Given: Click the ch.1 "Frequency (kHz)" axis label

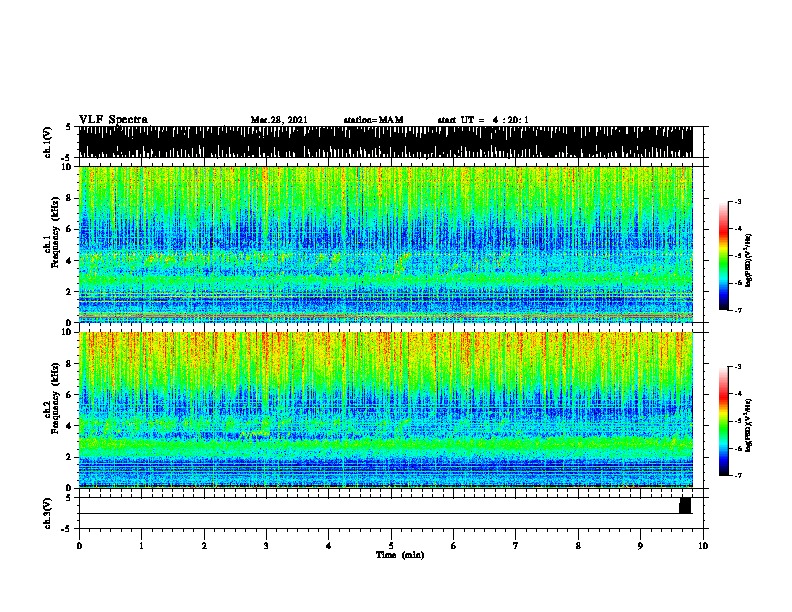Looking at the screenshot, I should point(55,232).
